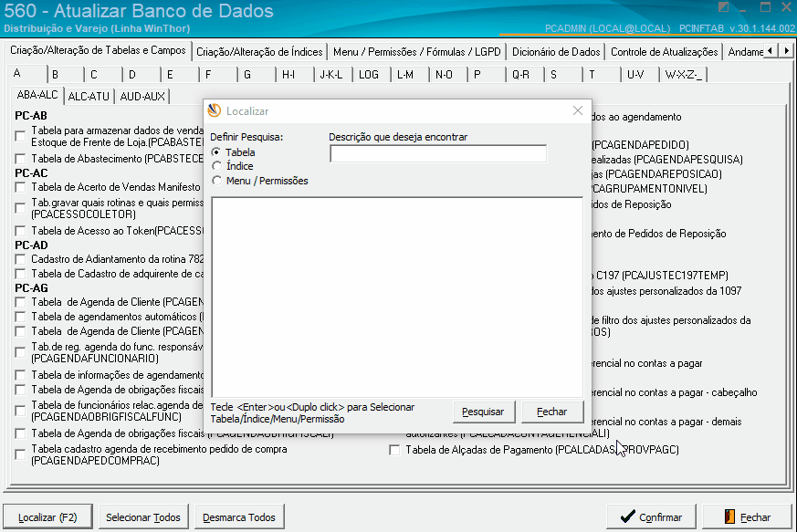Click the empty search results list

point(397,297)
